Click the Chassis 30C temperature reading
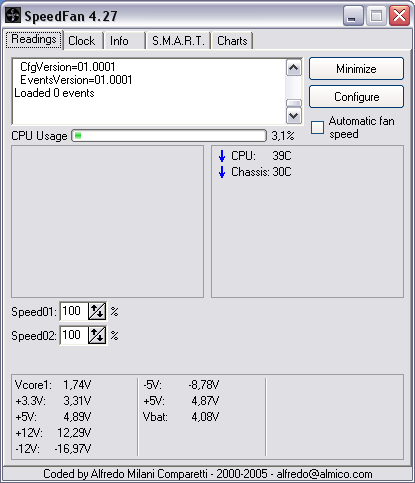Viewport: 415px width, 483px height. (x=261, y=172)
